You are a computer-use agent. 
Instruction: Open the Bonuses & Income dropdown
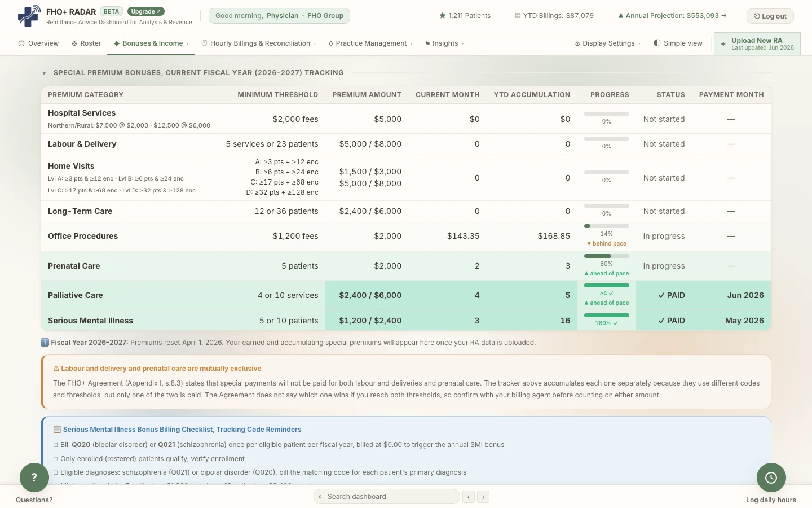(x=151, y=43)
